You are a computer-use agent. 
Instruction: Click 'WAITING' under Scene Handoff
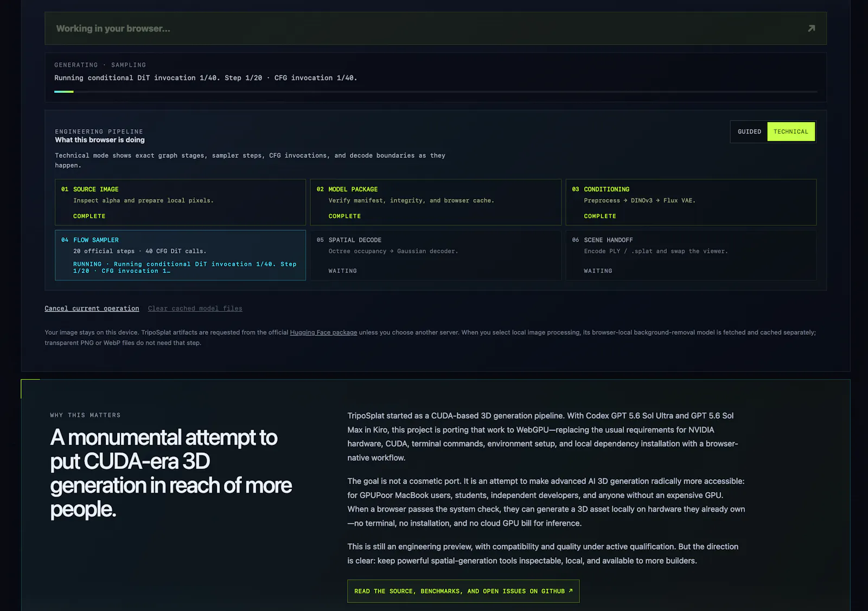pos(598,271)
